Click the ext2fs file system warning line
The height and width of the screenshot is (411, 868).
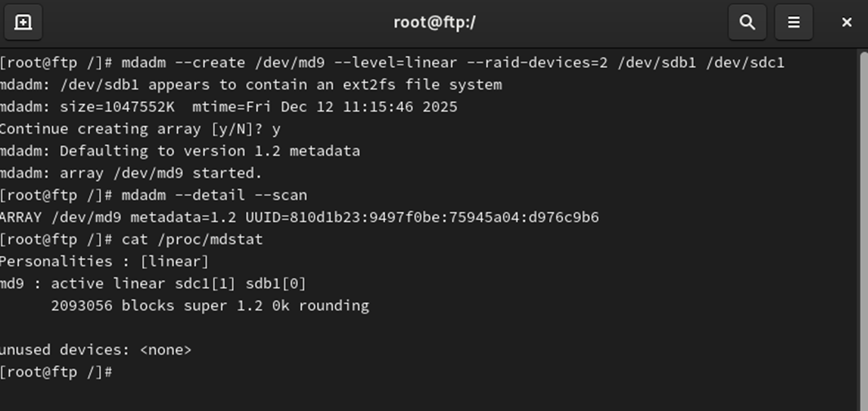click(250, 84)
